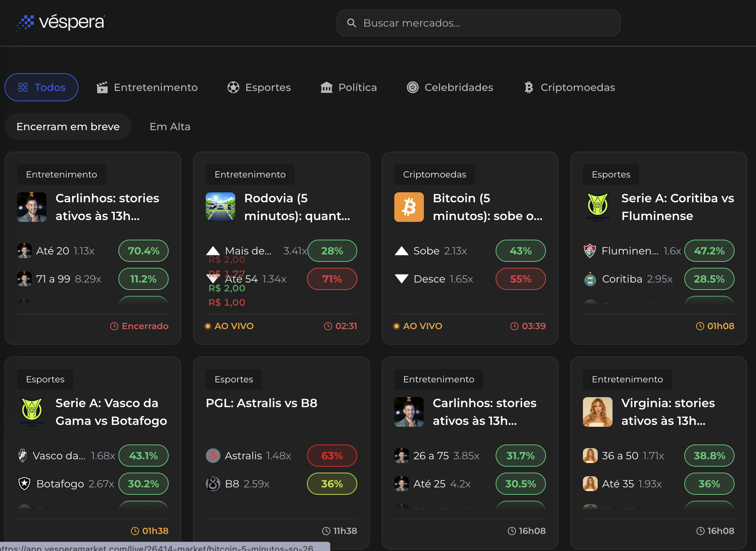
Task: Switch to the Todos tab
Action: tap(41, 87)
